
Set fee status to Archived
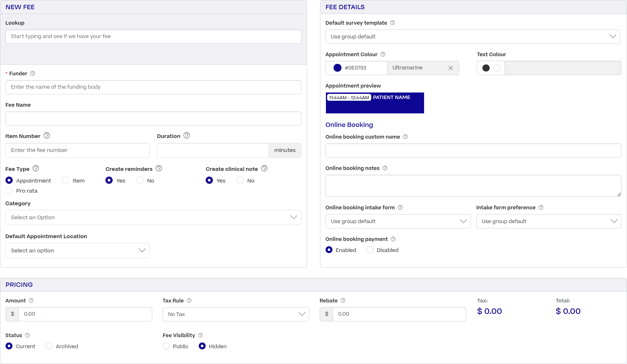[49, 346]
